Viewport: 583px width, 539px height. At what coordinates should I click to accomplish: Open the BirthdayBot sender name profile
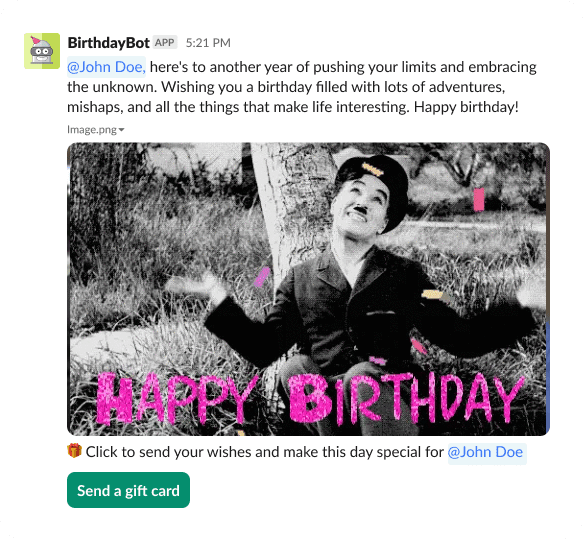pos(108,43)
